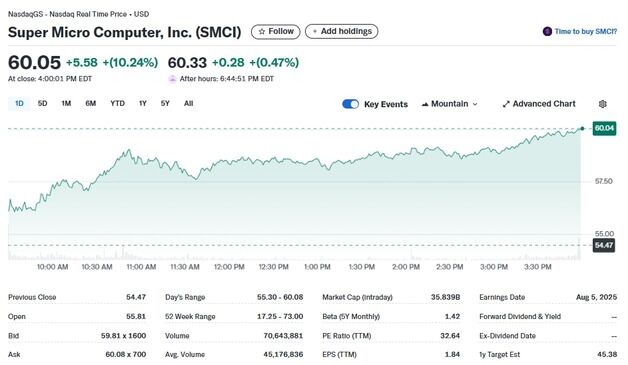The width and height of the screenshot is (628, 365).
Task: Open chart settings gear icon
Action: (x=602, y=104)
